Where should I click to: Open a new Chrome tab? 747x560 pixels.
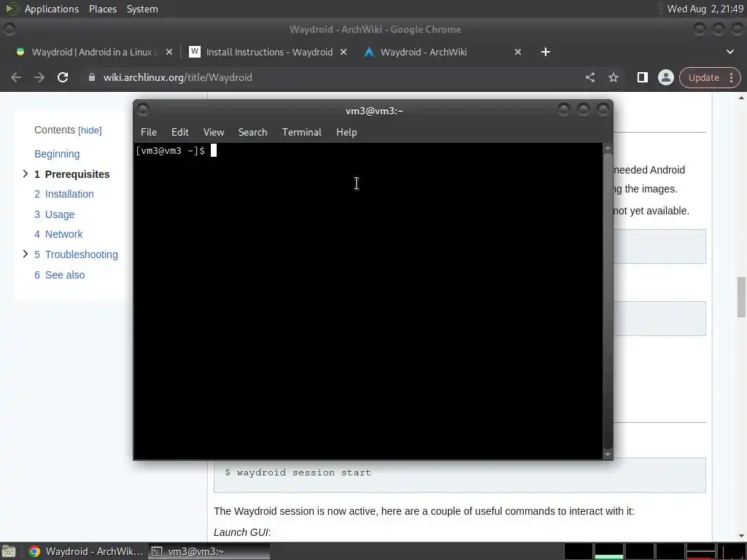(546, 52)
